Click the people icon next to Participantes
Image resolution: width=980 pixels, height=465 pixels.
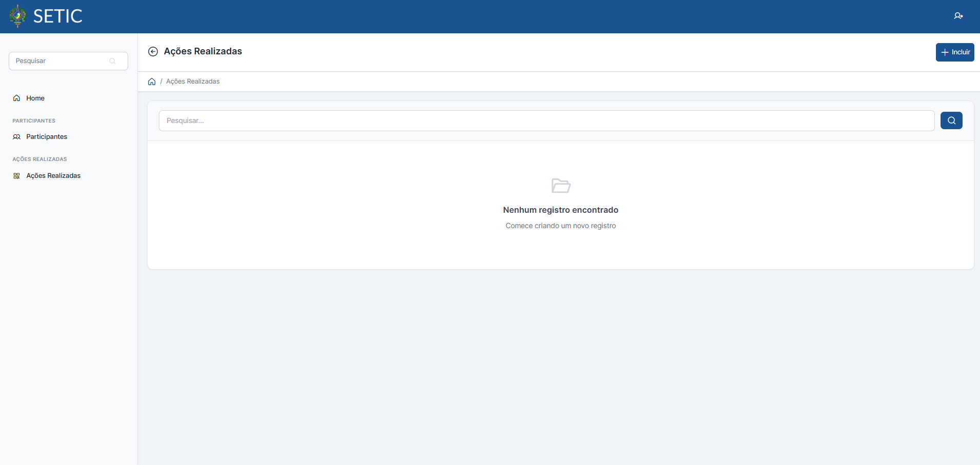tap(17, 137)
